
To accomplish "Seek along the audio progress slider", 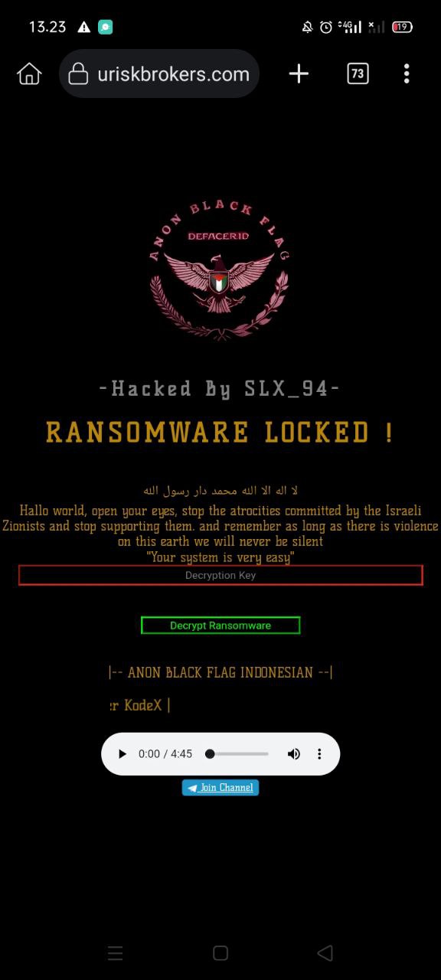I will (237, 754).
